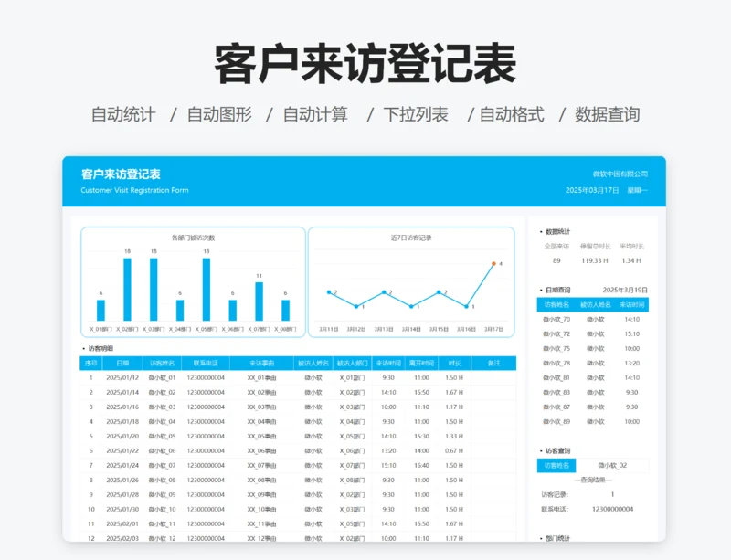Click the 访客姓名 label in visitor query section

point(556,465)
